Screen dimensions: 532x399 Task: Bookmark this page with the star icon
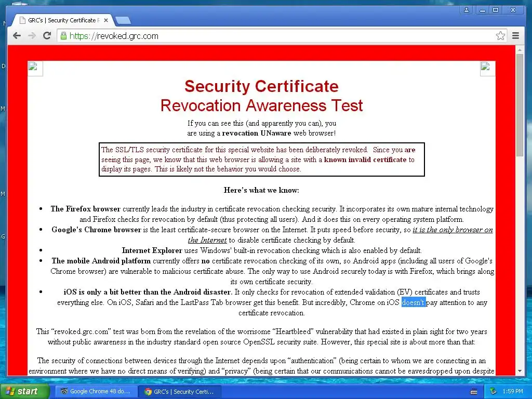click(x=500, y=36)
